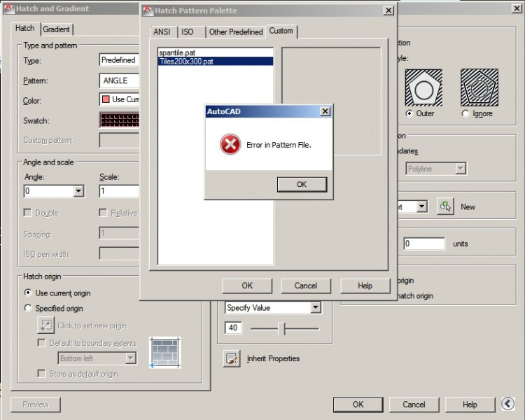Open the Custom tab in palette
The width and height of the screenshot is (525, 420).
(281, 31)
